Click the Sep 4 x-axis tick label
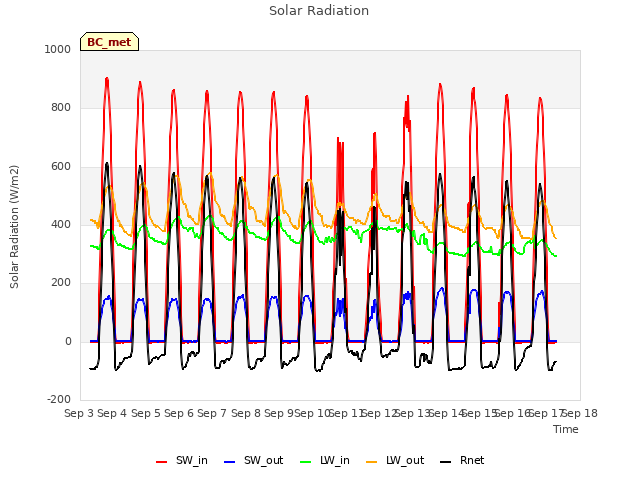The height and width of the screenshot is (480, 640). tap(112, 413)
